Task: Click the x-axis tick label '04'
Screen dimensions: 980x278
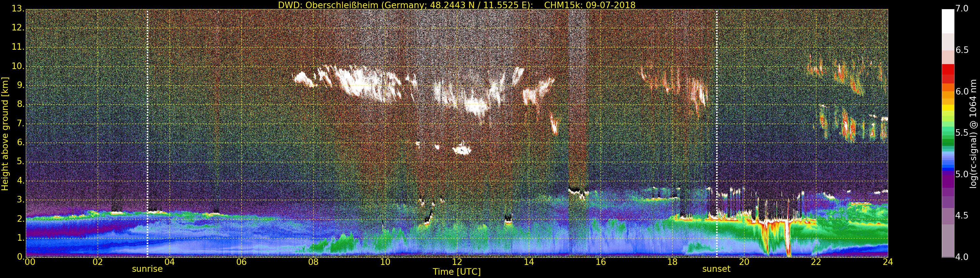Action: point(169,262)
